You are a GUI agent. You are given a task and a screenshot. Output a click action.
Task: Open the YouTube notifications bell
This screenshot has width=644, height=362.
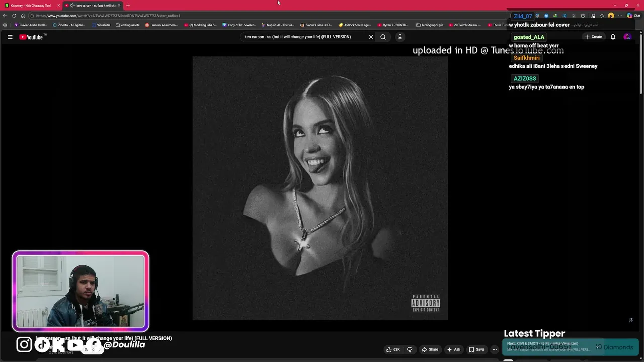pos(613,37)
